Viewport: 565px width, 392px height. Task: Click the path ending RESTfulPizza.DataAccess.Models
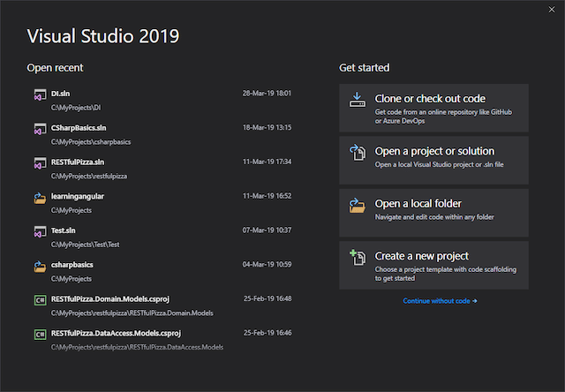click(137, 347)
